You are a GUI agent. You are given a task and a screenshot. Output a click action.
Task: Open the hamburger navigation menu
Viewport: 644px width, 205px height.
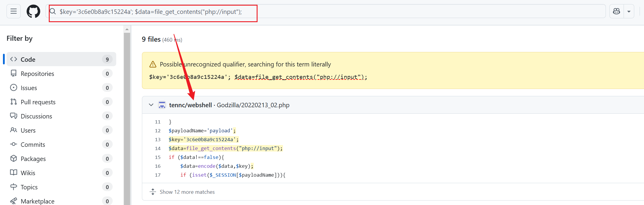(x=14, y=11)
